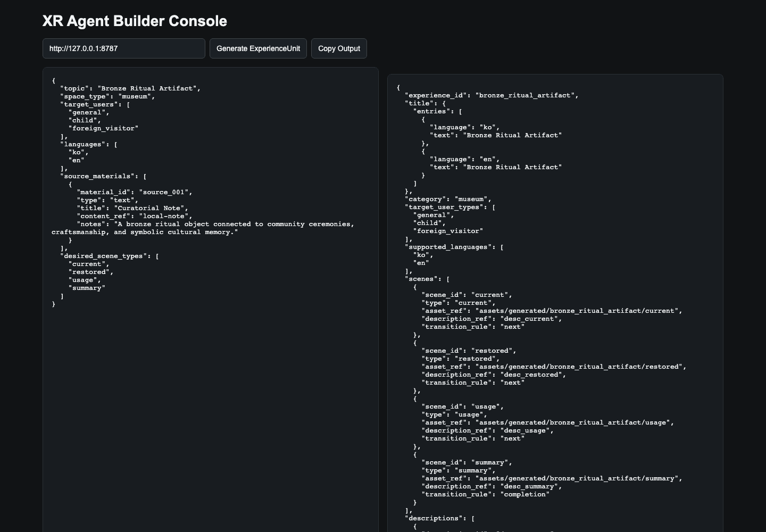Click the "foreign_visitor" entry under target_users
Screen dimensions: 766x532
tap(103, 128)
